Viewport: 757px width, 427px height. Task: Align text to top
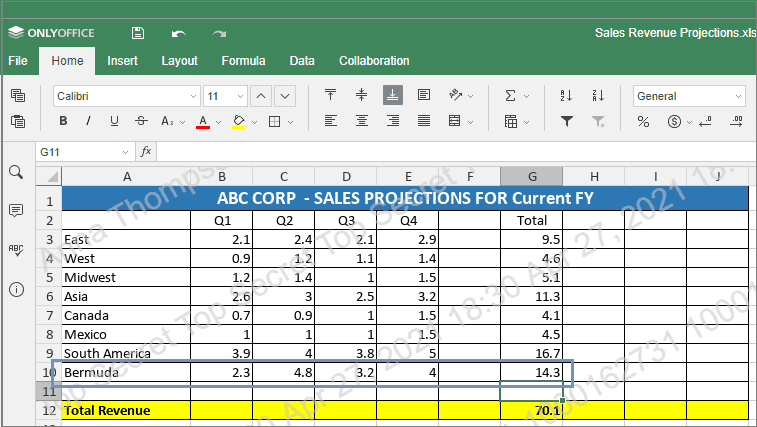click(x=330, y=95)
